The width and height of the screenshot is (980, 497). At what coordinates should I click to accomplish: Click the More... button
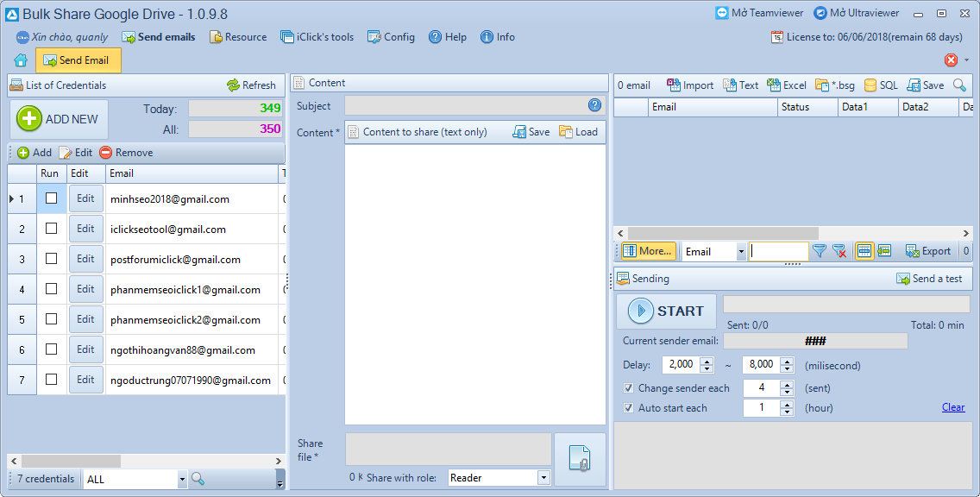[x=648, y=251]
